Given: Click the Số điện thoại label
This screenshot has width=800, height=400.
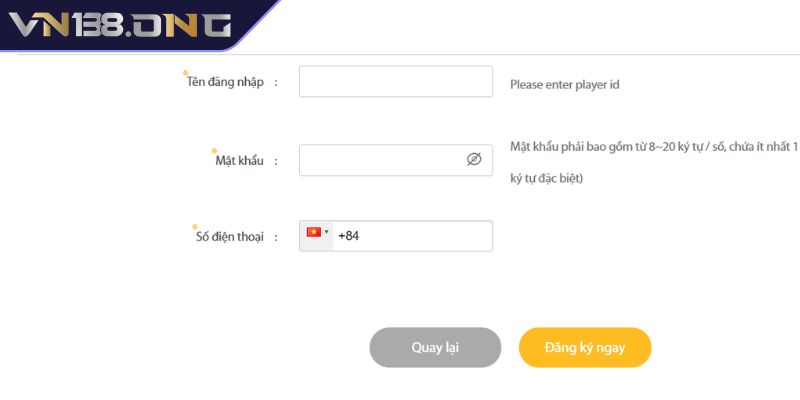Looking at the screenshot, I should tap(229, 237).
